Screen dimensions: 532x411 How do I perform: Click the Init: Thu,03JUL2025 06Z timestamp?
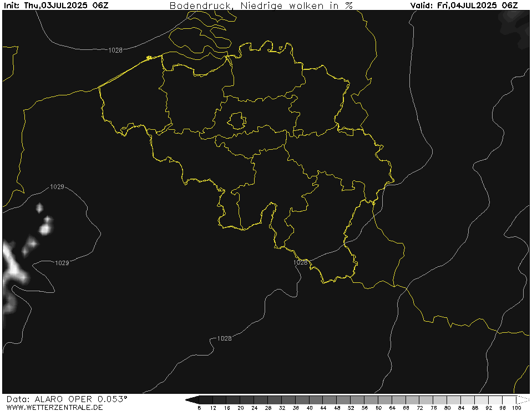click(56, 6)
